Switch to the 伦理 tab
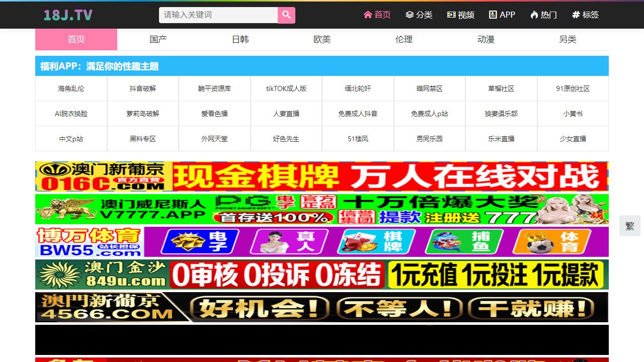This screenshot has height=362, width=644. tap(404, 39)
